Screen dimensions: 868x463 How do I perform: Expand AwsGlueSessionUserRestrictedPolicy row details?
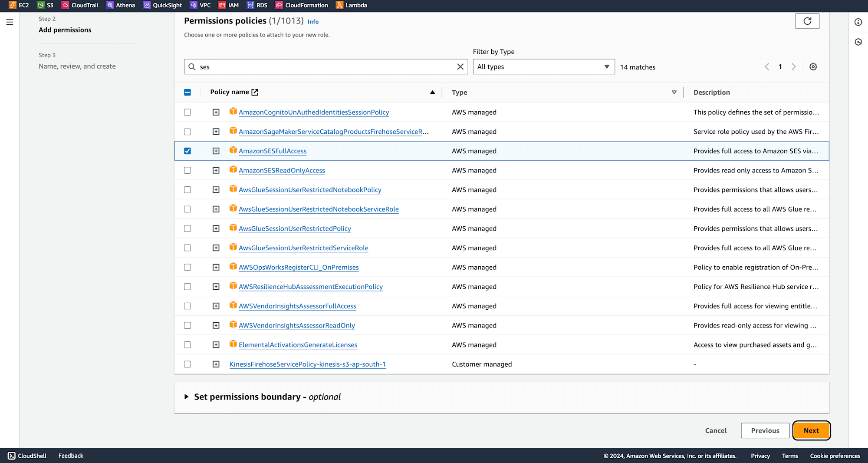(216, 228)
